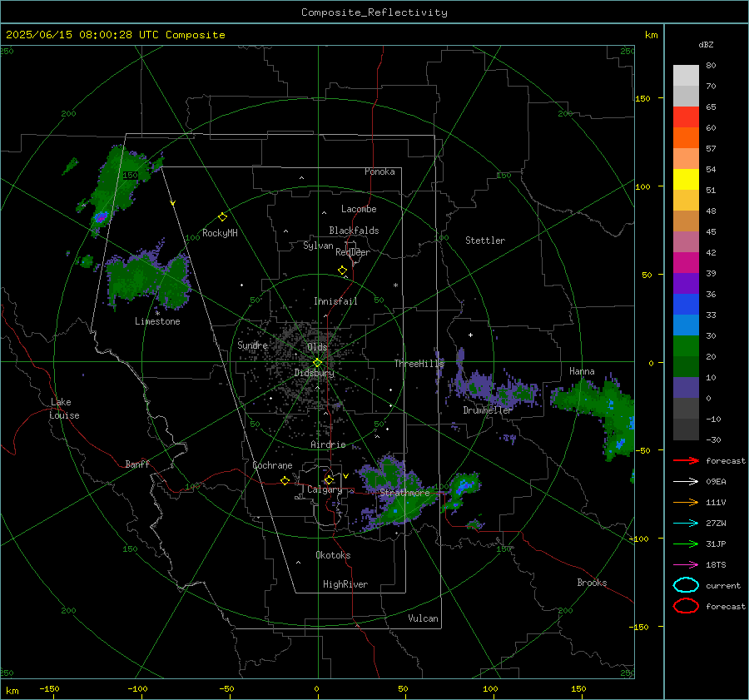This screenshot has width=749, height=700.
Task: Click the Cochrane label
Action: 272,465
